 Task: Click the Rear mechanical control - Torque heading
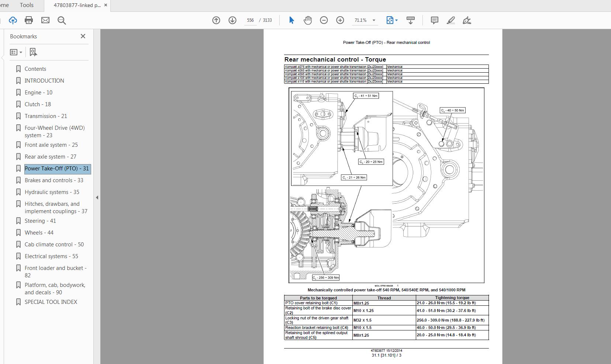(x=335, y=59)
